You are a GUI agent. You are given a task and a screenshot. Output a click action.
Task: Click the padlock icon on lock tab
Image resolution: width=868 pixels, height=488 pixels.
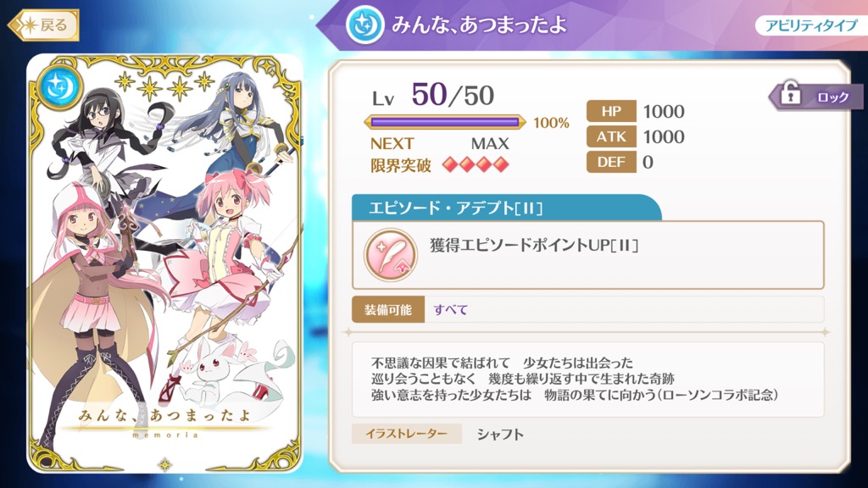pos(791,93)
